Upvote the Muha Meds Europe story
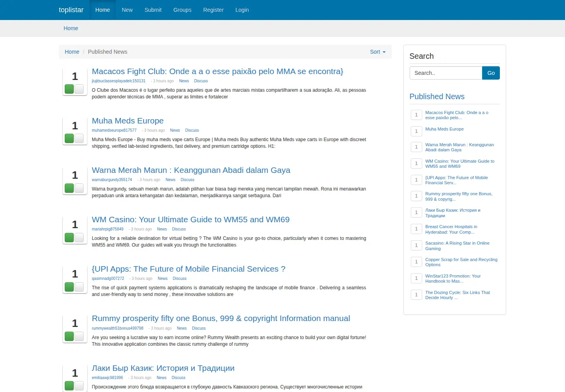Viewport: 565px width, 392px height. (69, 138)
